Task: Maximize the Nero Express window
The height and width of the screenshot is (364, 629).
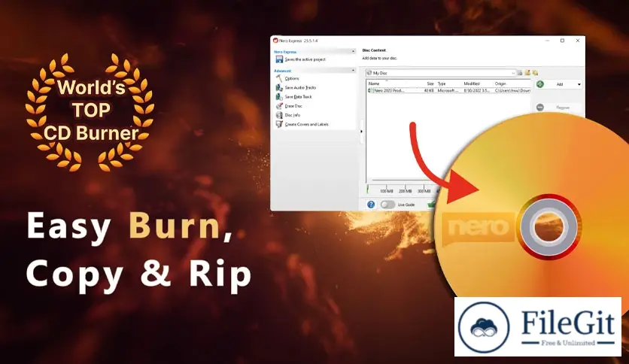Action: [562, 41]
